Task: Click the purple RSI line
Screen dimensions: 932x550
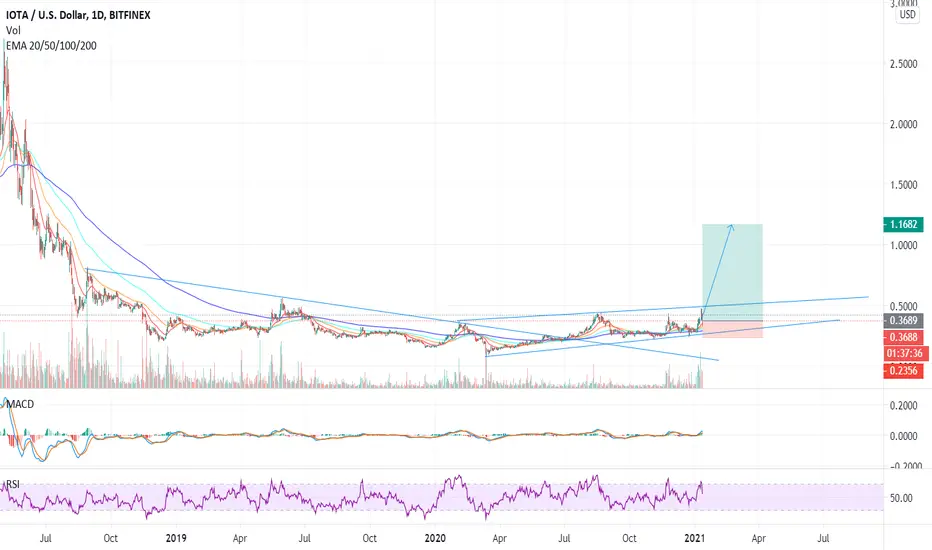Action: pyautogui.click(x=351, y=497)
